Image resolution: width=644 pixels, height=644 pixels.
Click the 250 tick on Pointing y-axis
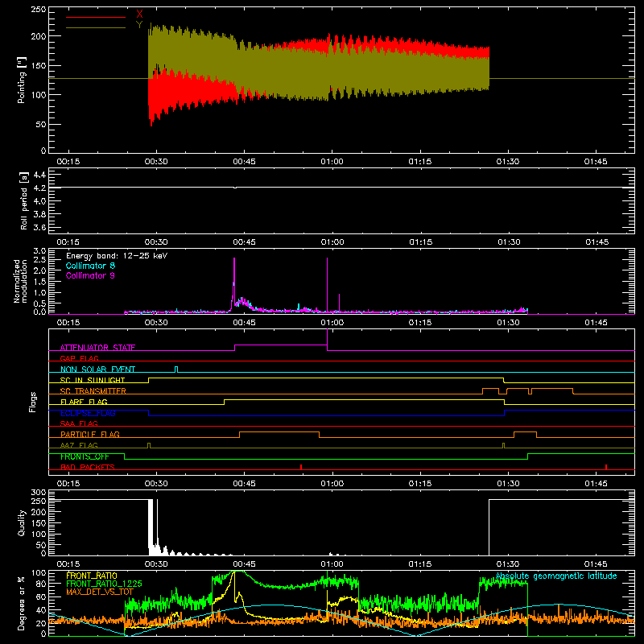39,10
